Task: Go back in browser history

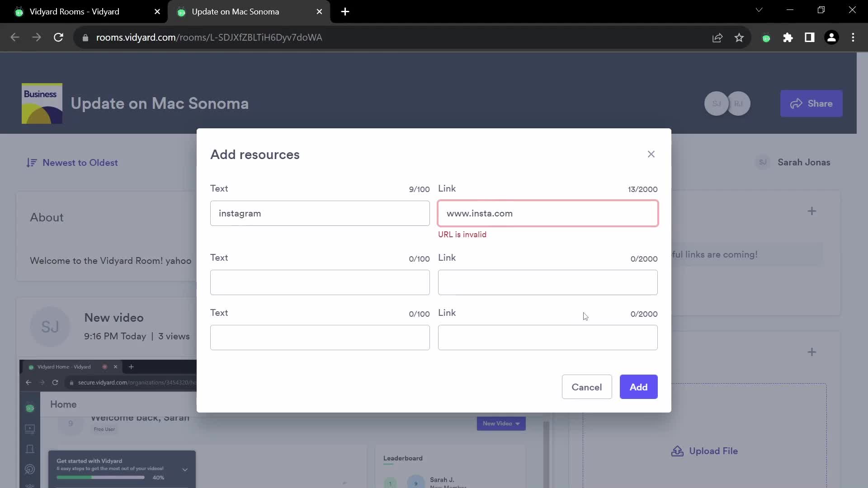Action: (x=15, y=38)
